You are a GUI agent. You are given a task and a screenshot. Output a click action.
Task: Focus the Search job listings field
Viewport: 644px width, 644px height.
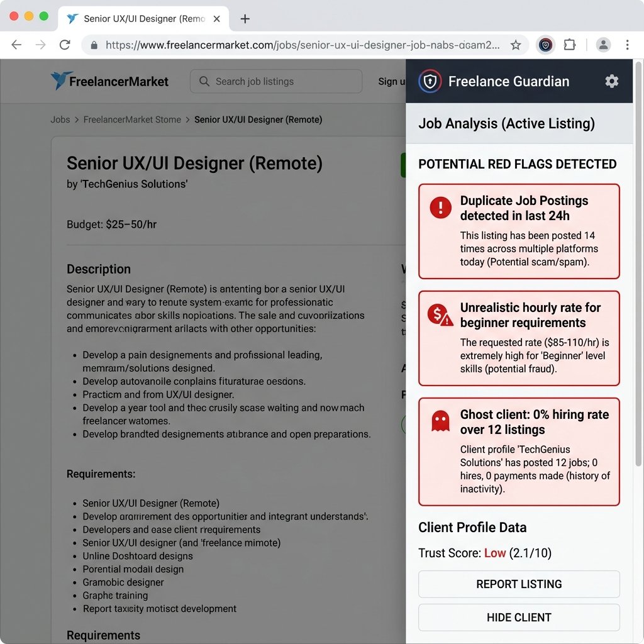tap(276, 81)
